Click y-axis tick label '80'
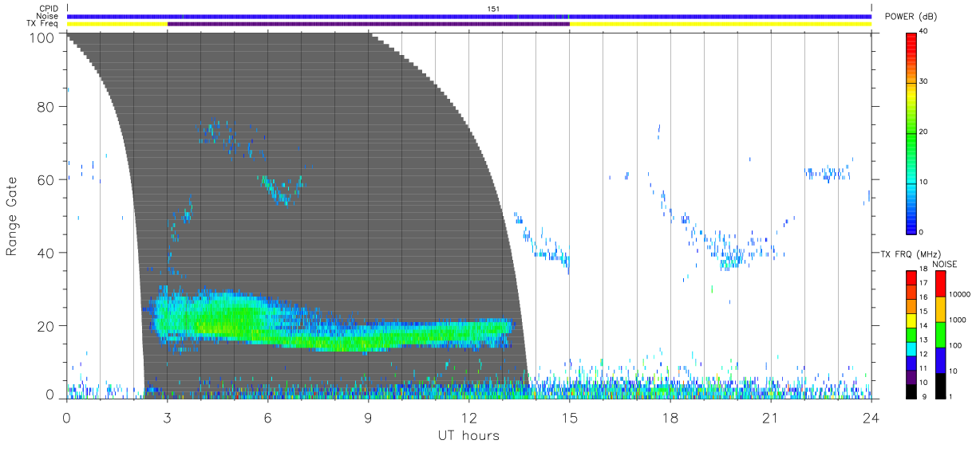Image resolution: width=980 pixels, height=452 pixels. click(47, 106)
